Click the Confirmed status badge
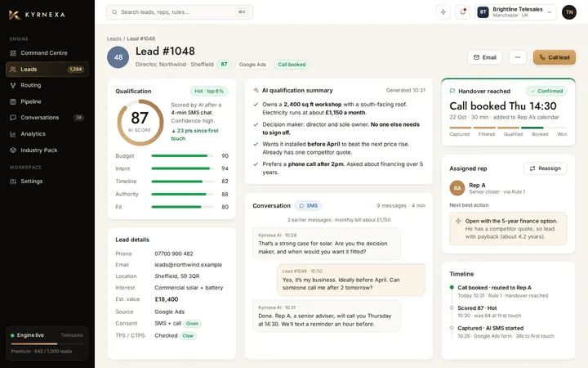Screen dimensions: 588x368 point(546,91)
